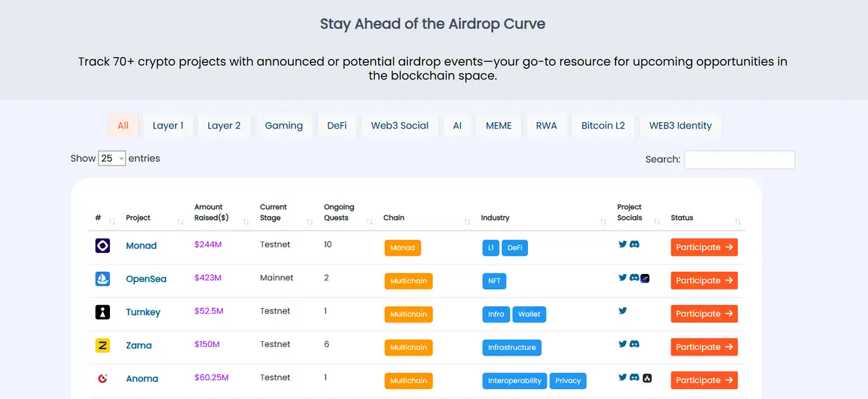Filter by Bitcoin L2 tab
This screenshot has height=399, width=868.
point(603,126)
